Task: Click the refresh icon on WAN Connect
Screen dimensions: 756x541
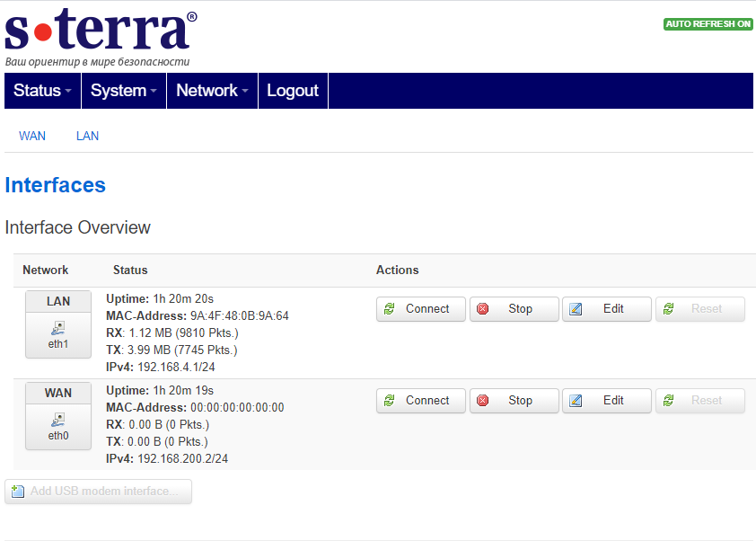Action: (x=389, y=401)
